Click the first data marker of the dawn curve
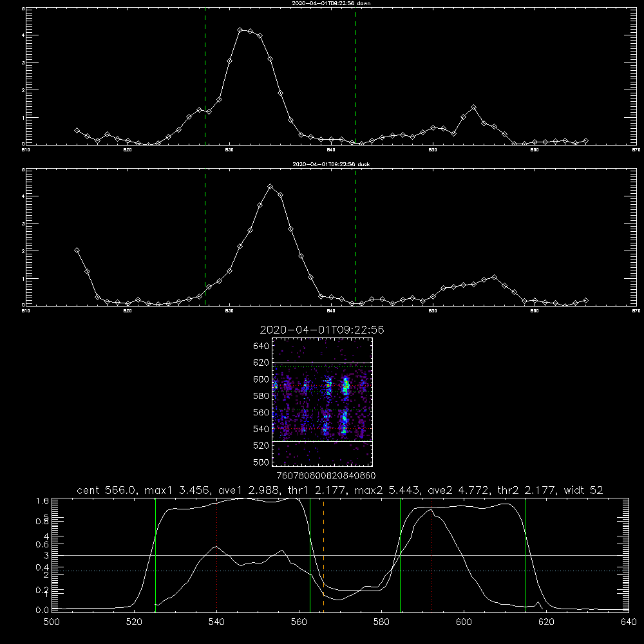This screenshot has width=644, height=644. point(77,130)
